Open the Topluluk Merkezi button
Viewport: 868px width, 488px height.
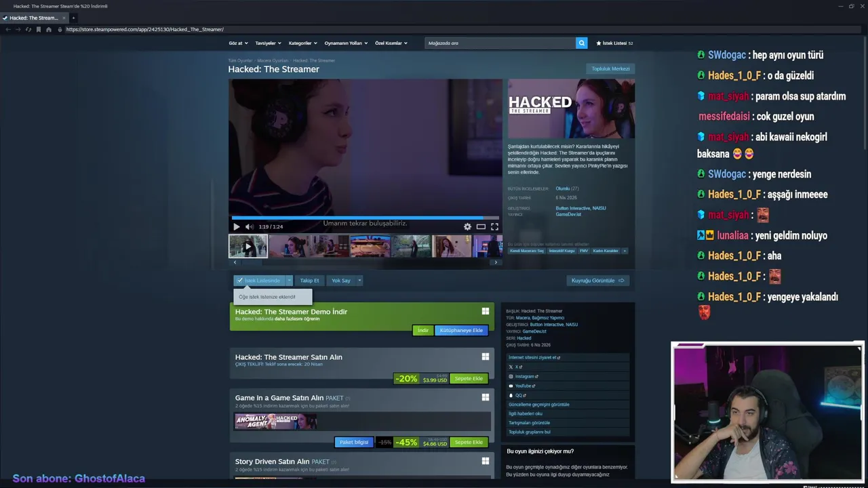(610, 68)
